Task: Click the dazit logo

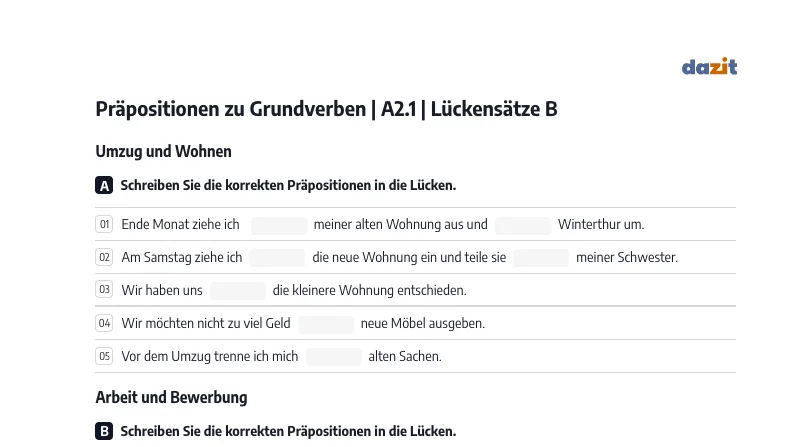Action: click(x=709, y=66)
